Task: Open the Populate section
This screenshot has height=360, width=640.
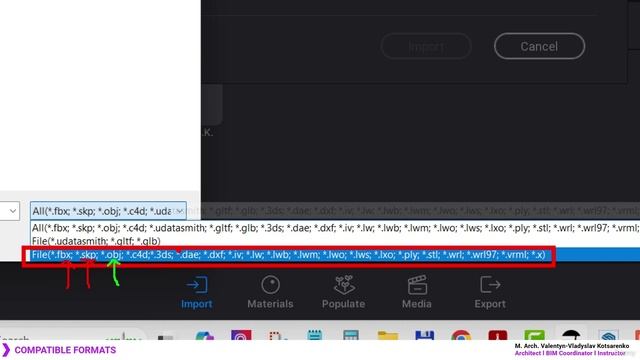Action: pos(344,292)
